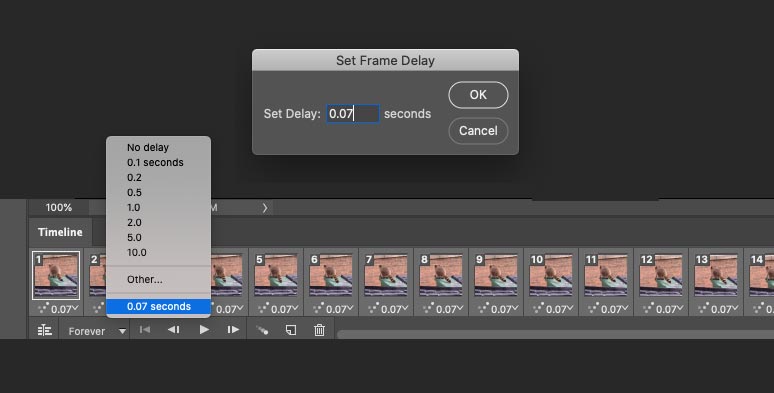Select first frame playback button
This screenshot has height=393, width=774.
(145, 330)
